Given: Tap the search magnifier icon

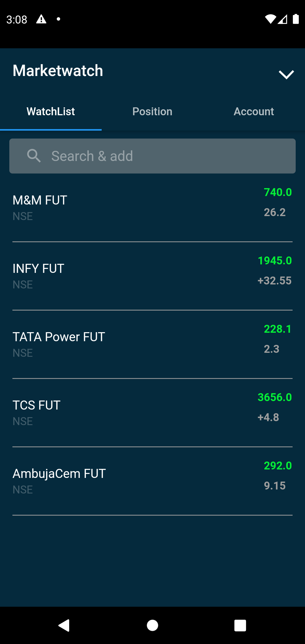Looking at the screenshot, I should coord(34,156).
